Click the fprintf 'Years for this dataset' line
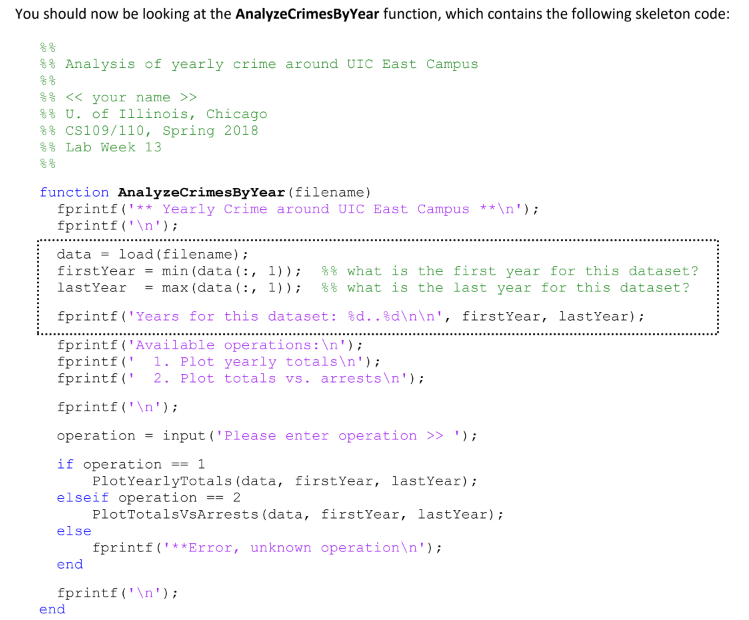 [x=351, y=316]
